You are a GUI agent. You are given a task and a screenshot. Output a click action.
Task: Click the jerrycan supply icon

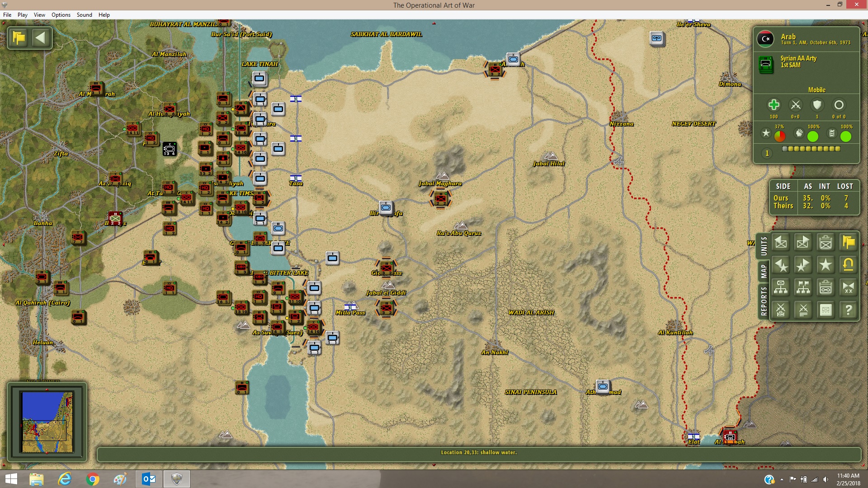click(x=832, y=133)
